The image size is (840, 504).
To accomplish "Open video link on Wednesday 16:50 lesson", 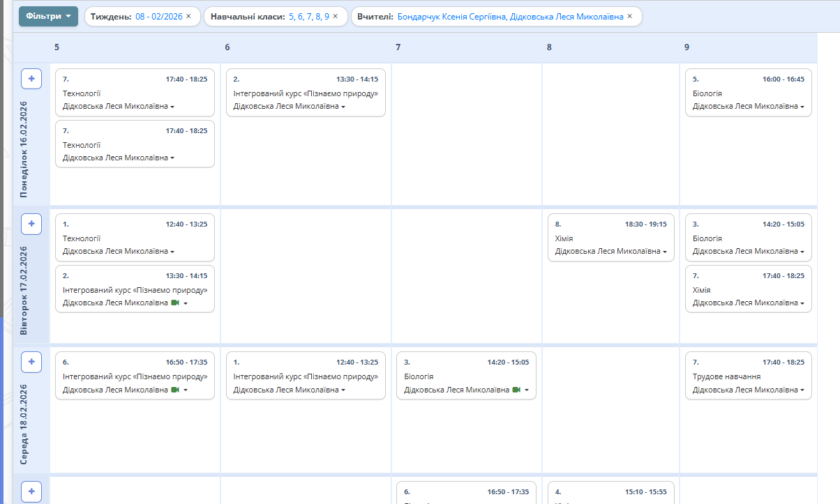I will coord(175,390).
